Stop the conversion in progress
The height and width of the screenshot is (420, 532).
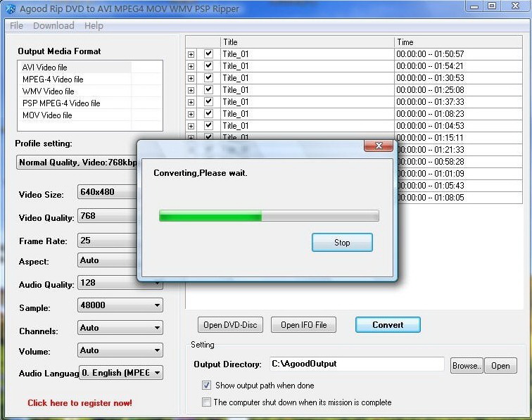click(342, 242)
